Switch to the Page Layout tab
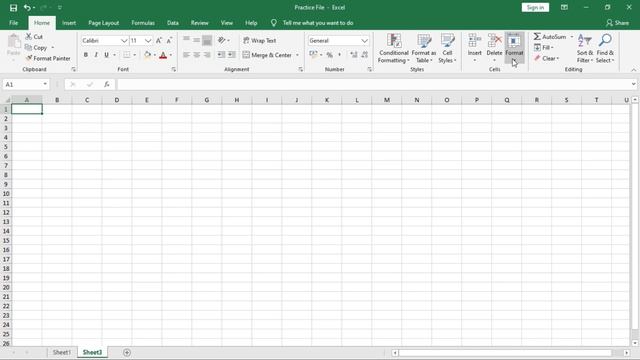The width and height of the screenshot is (640, 360). coord(104,23)
